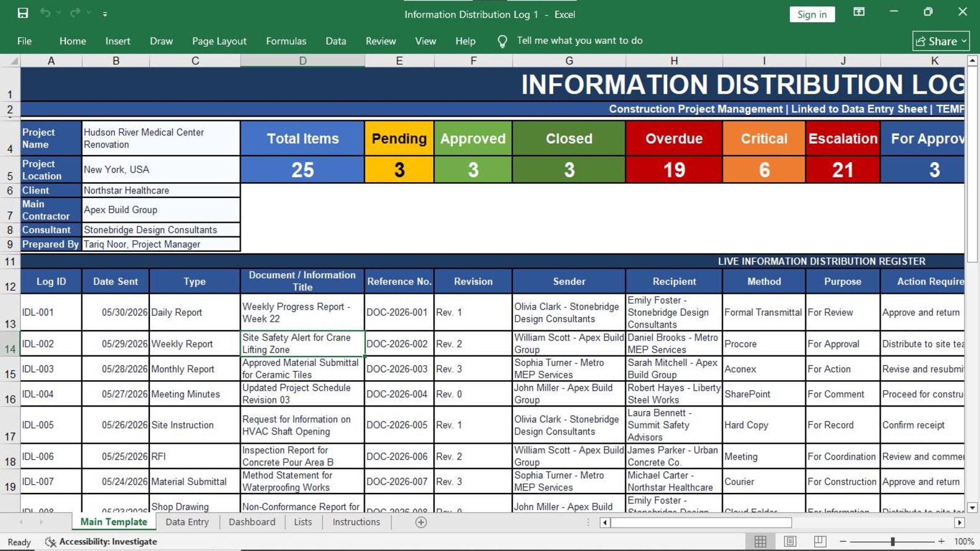The width and height of the screenshot is (980, 551).
Task: Click the Tell me what you want to do box
Action: click(579, 41)
